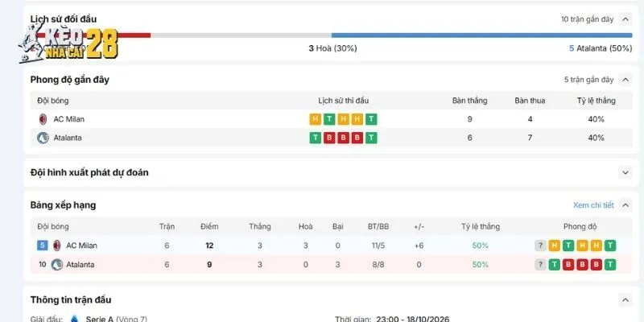Image resolution: width=644 pixels, height=322 pixels.
Task: Collapse the Thông tin trận đấu section chevron
Action: click(625, 299)
